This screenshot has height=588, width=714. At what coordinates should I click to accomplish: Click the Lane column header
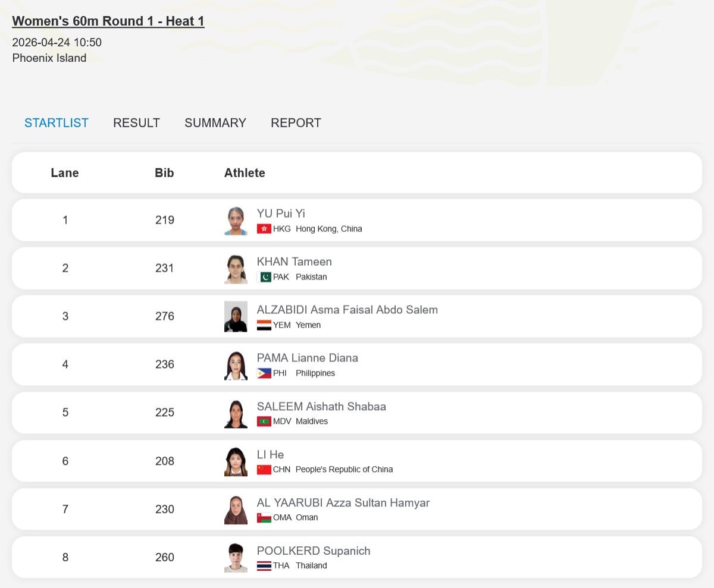65,173
